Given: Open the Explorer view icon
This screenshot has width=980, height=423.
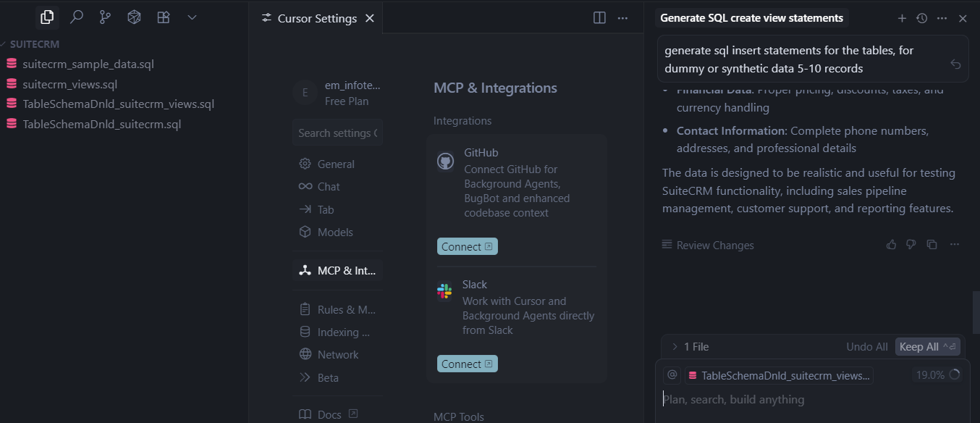Looking at the screenshot, I should pos(47,17).
